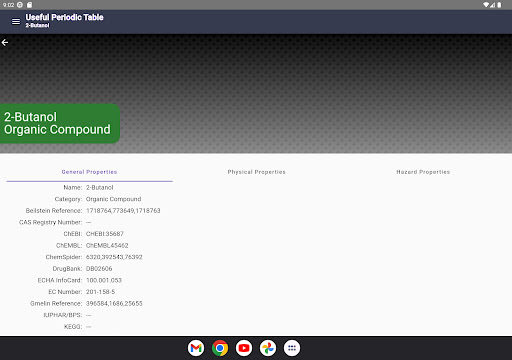Select the ChEBI value CHEBI:35687

pos(105,234)
